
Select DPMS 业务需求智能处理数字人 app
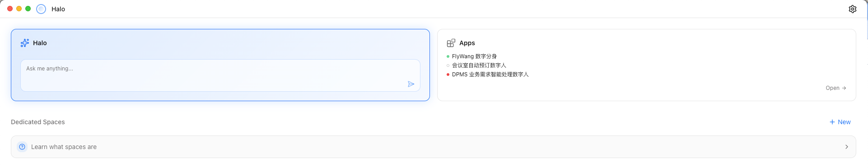click(x=490, y=75)
